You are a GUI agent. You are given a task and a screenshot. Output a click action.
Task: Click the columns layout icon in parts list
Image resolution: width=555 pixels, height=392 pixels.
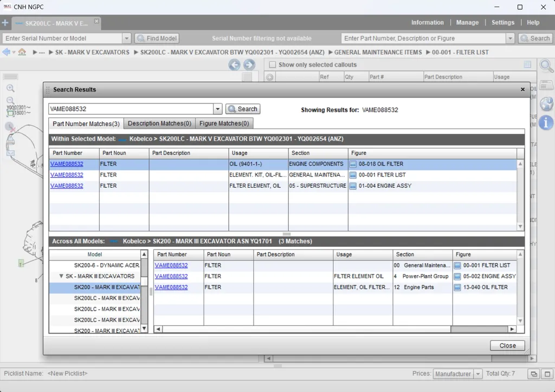click(x=527, y=64)
